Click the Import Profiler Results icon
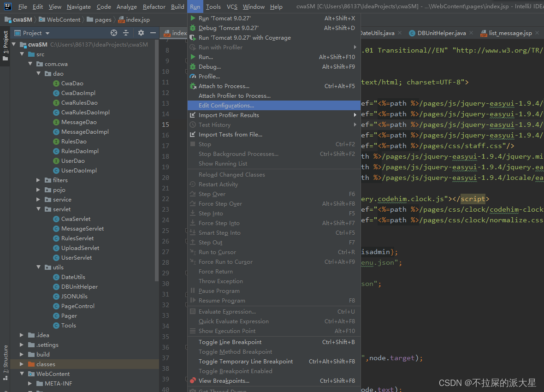 [x=193, y=115]
